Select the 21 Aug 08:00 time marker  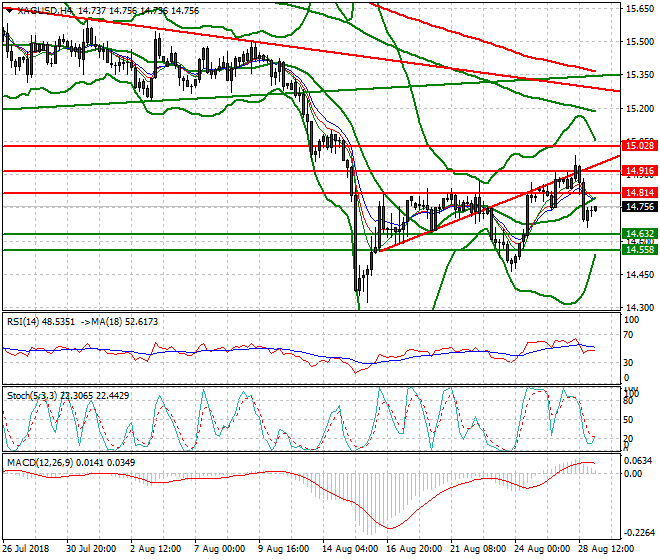(x=478, y=549)
